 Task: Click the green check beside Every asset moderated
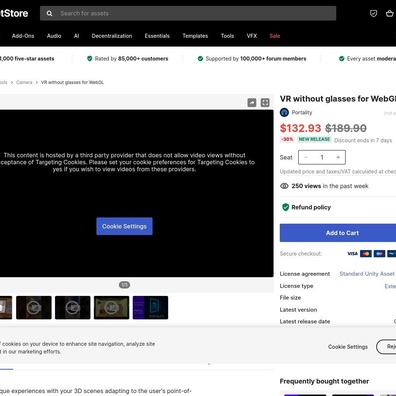tap(342, 59)
